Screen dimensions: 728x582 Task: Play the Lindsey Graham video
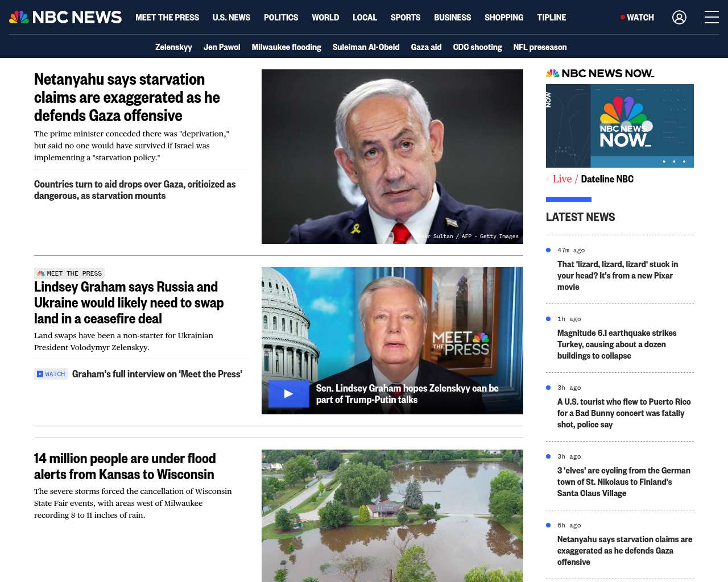[288, 393]
